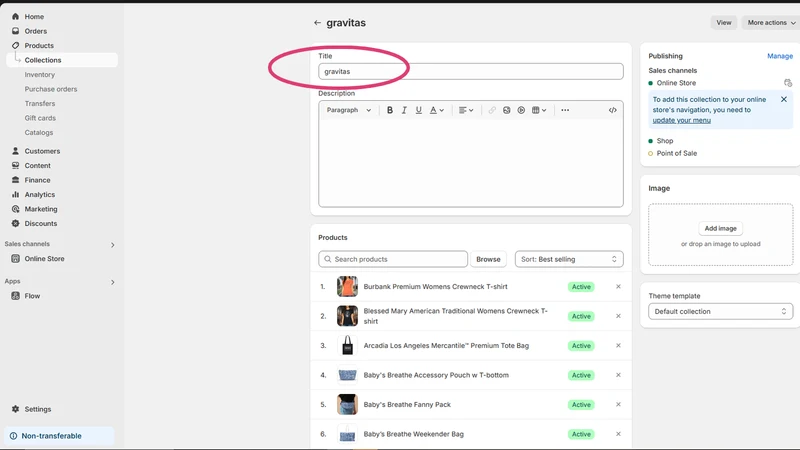Click Active badge for Baby's Breathe Weekender Bag

click(581, 434)
